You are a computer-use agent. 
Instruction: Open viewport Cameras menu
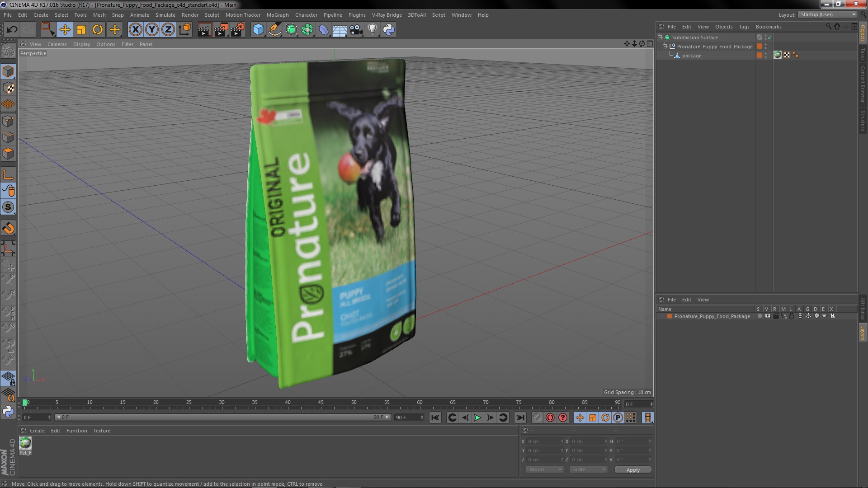pyautogui.click(x=57, y=44)
